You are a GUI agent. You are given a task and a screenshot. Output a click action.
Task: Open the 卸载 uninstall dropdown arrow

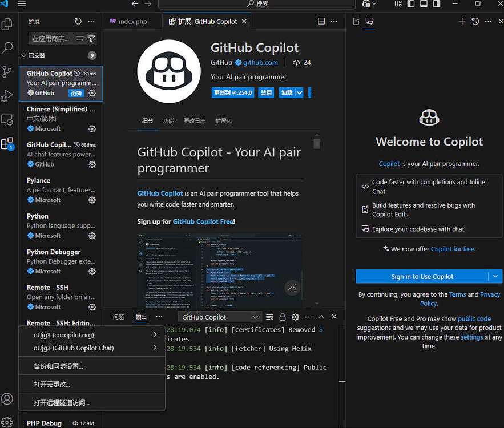point(299,93)
